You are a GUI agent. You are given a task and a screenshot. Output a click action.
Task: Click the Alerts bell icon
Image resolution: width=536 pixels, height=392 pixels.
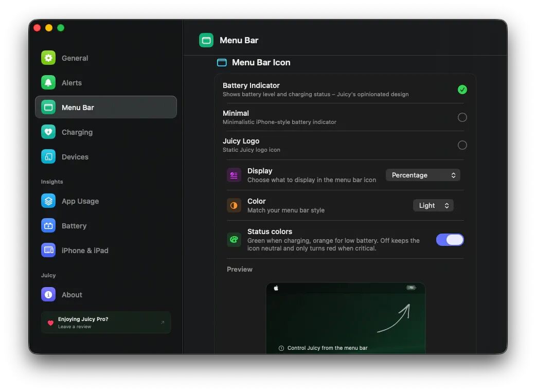pyautogui.click(x=48, y=82)
